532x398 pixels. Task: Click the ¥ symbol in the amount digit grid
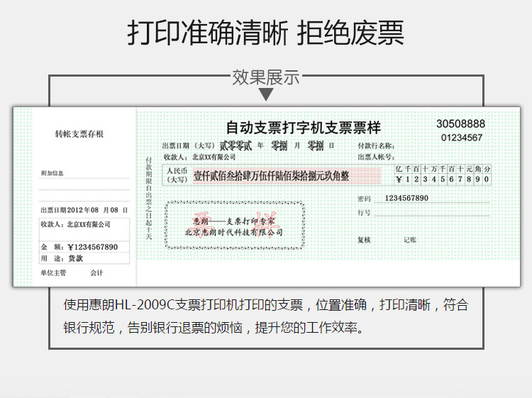(x=399, y=179)
